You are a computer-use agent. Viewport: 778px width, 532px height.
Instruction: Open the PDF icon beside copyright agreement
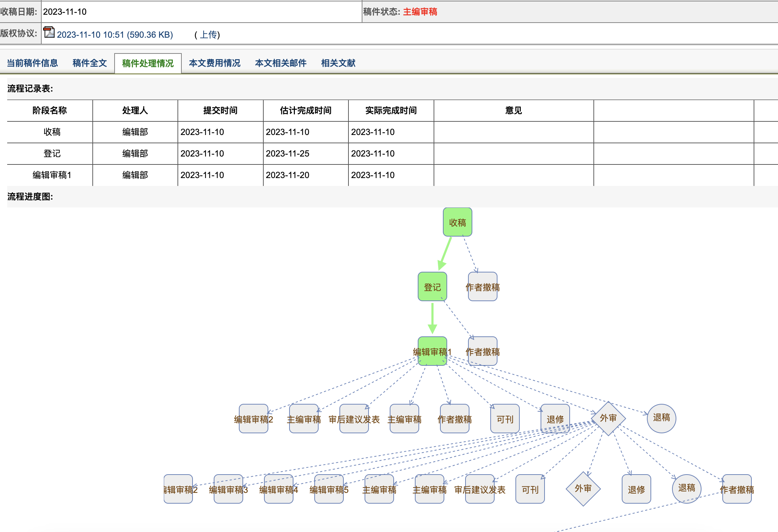click(x=49, y=32)
